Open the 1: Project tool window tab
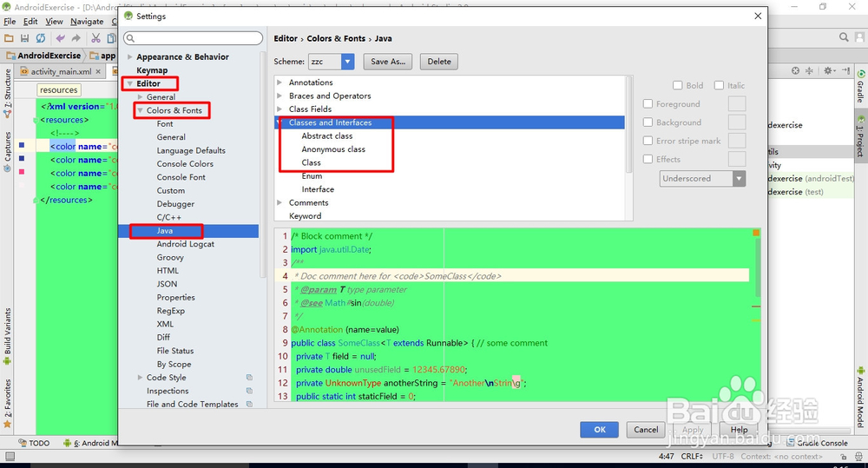The height and width of the screenshot is (468, 868). (x=861, y=137)
